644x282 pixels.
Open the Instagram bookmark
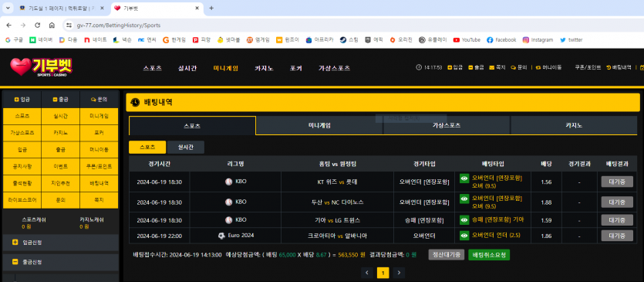click(x=538, y=40)
